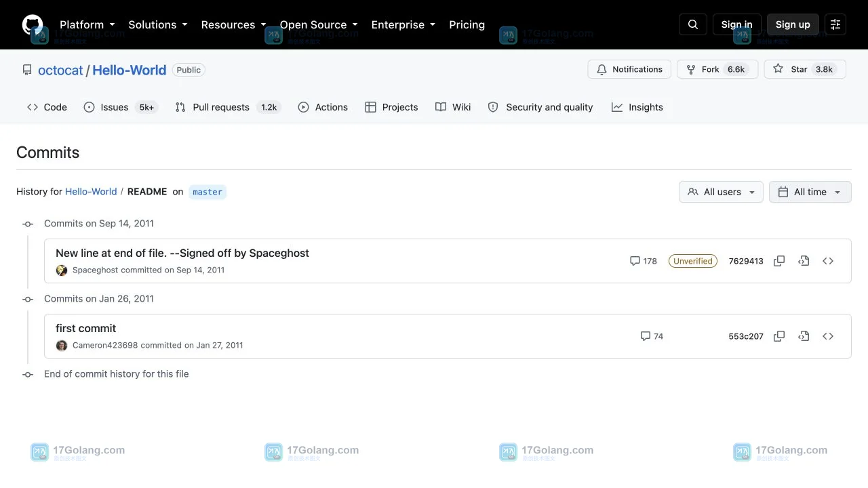Open 'New line at end of file' commit
The image size is (868, 488).
pyautogui.click(x=182, y=253)
